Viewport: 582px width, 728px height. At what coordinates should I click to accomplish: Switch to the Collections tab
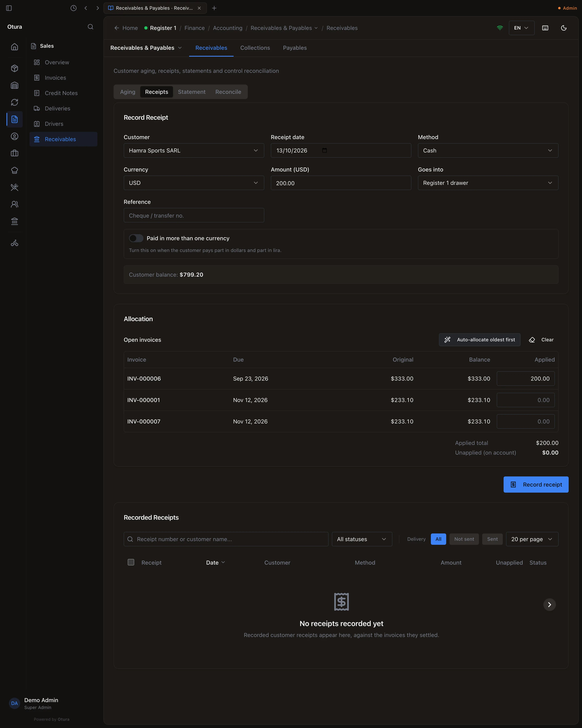pos(255,48)
